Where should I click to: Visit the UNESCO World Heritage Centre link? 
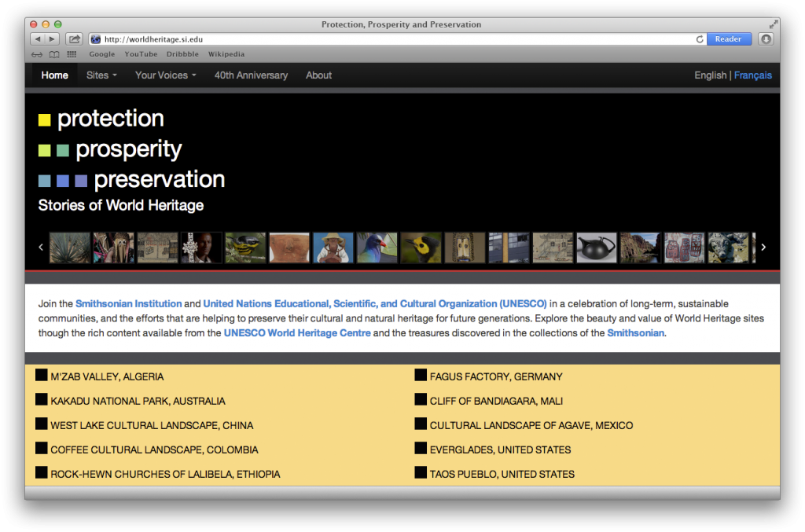coord(297,333)
